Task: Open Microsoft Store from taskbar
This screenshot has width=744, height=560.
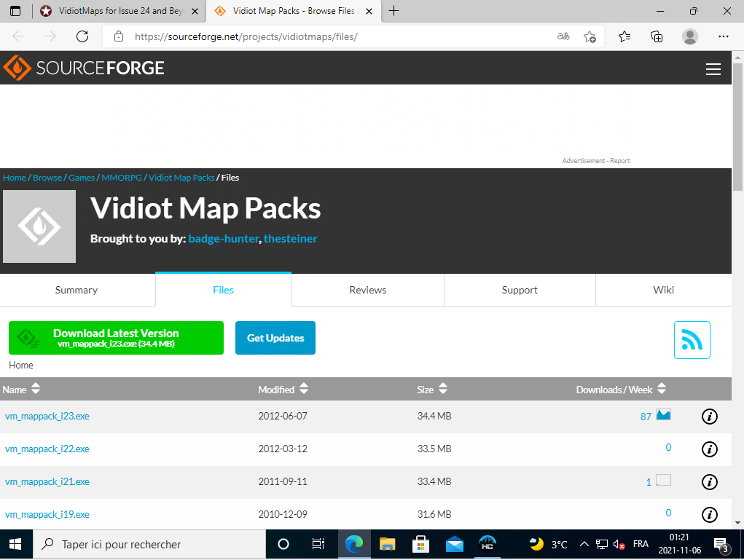Action: 420,545
